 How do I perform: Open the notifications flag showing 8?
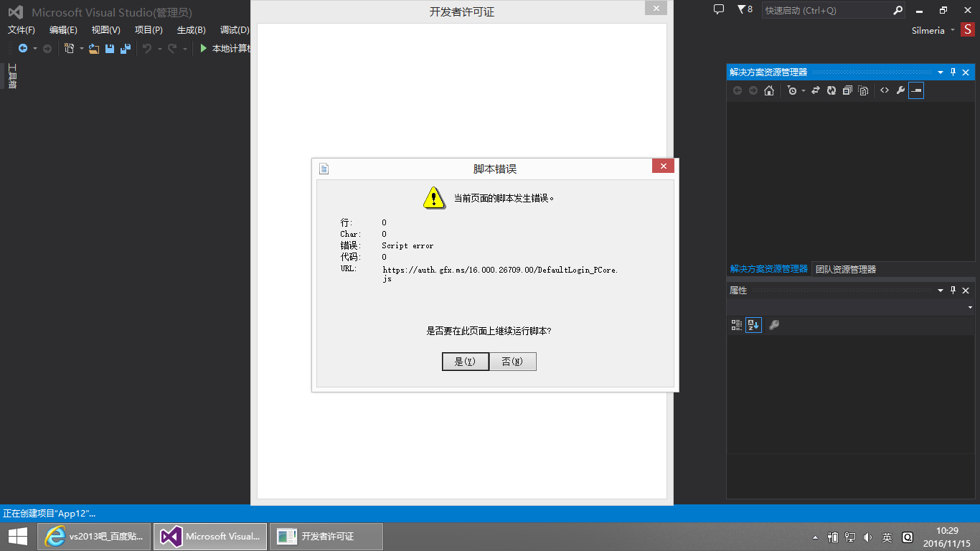pos(745,9)
